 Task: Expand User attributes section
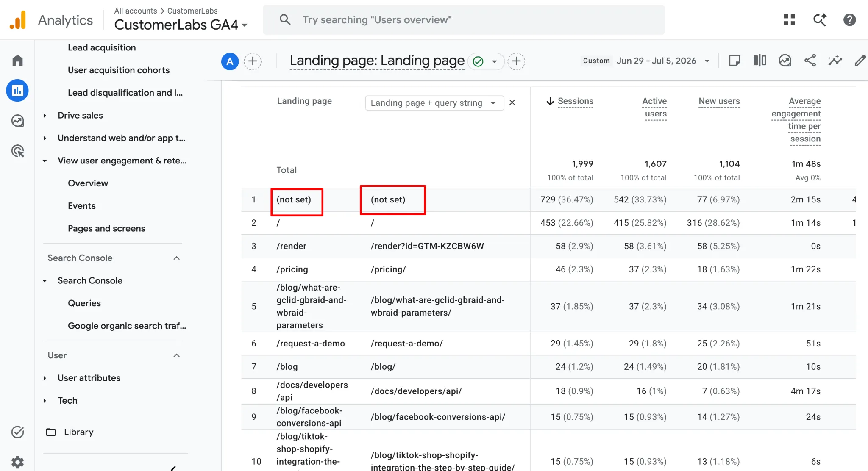(45, 378)
